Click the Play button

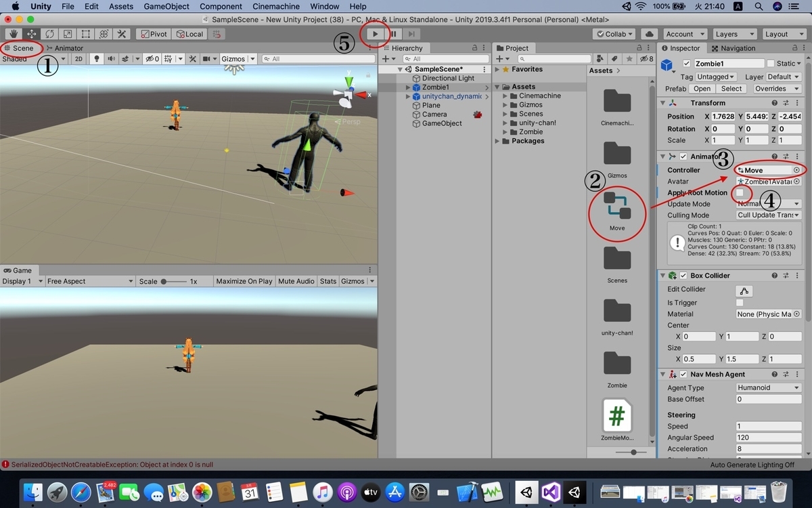(375, 34)
